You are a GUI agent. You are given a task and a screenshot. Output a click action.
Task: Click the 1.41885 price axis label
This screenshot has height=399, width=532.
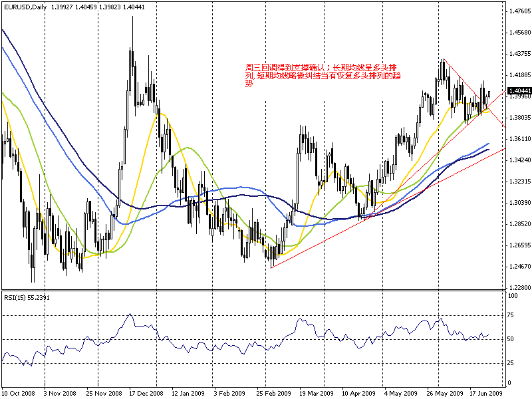[520, 74]
